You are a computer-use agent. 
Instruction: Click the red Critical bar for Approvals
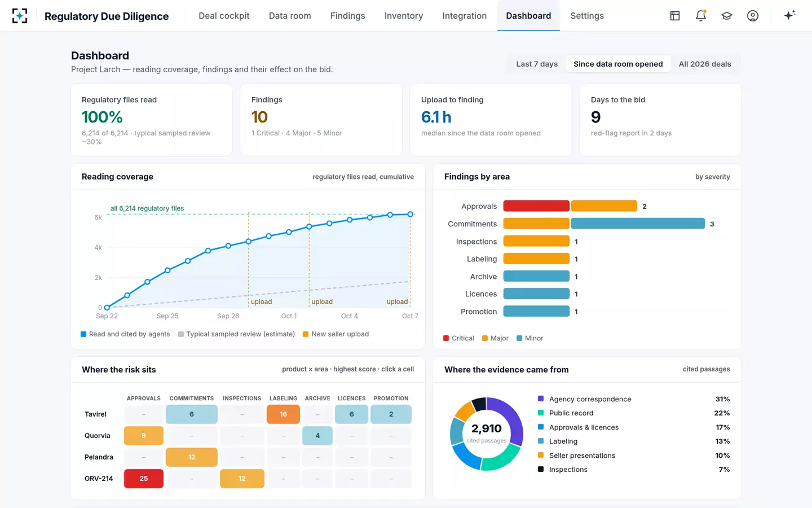[536, 206]
